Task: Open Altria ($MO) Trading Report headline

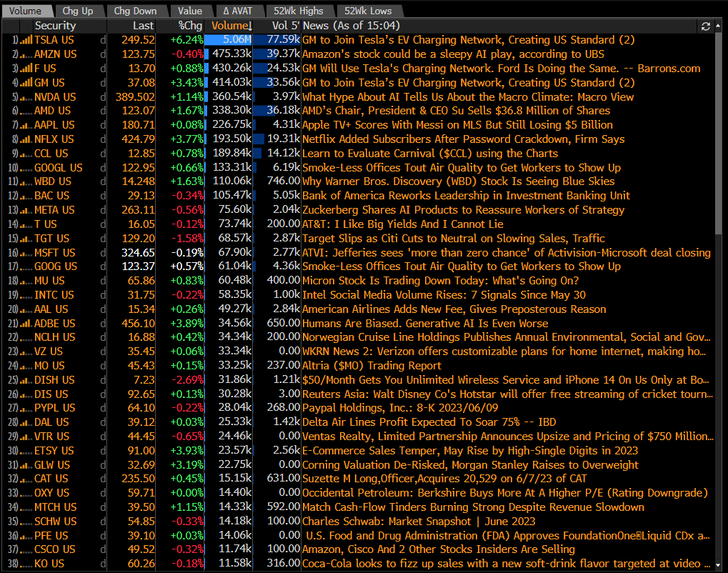Action: tap(372, 366)
